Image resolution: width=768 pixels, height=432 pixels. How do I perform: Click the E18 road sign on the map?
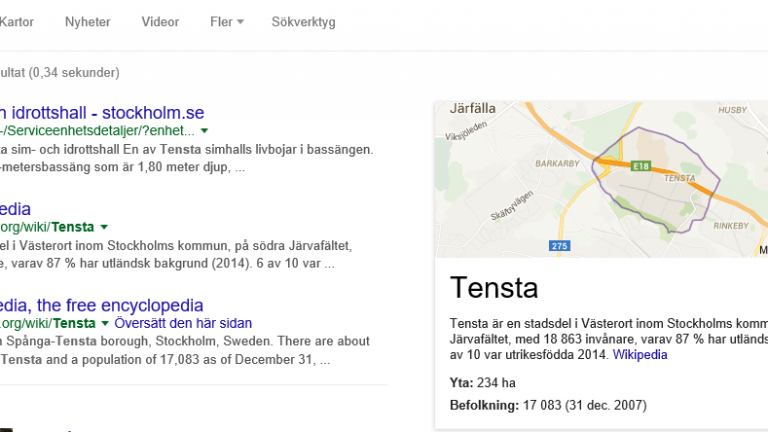pos(641,166)
